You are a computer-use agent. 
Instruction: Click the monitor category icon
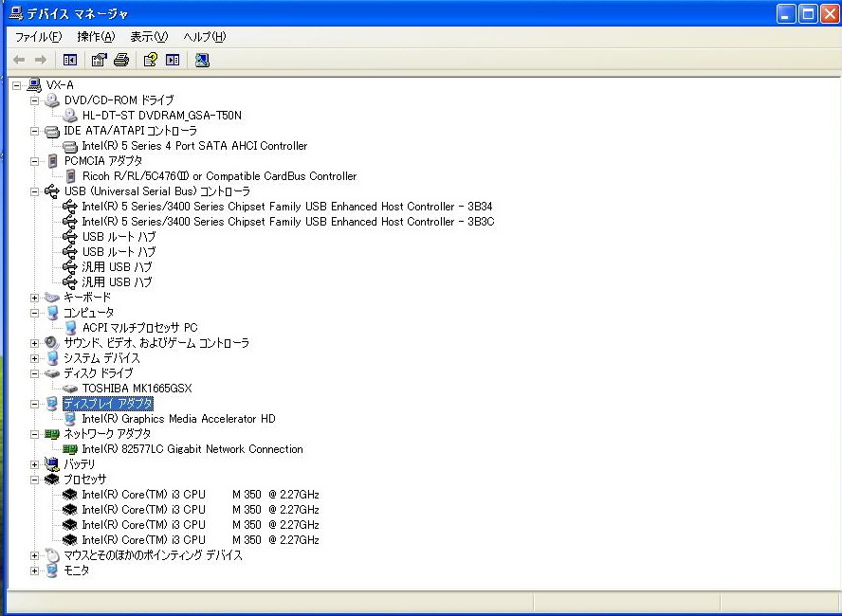pyautogui.click(x=51, y=571)
